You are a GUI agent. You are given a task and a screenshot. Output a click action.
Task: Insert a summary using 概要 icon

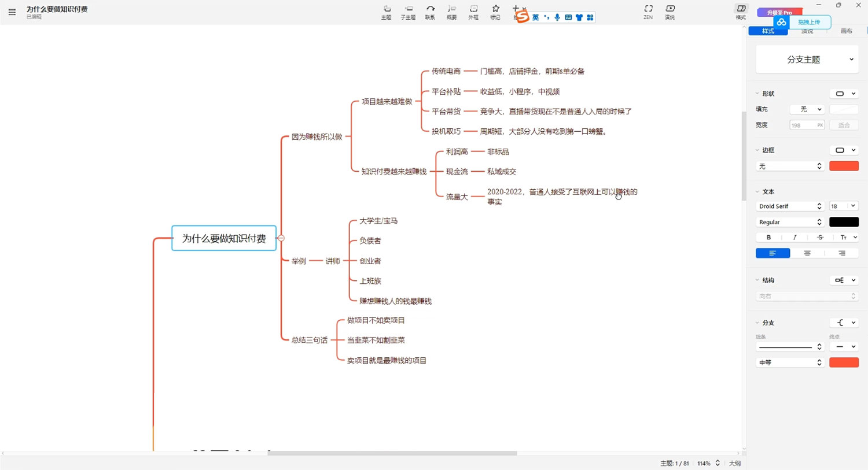(452, 12)
